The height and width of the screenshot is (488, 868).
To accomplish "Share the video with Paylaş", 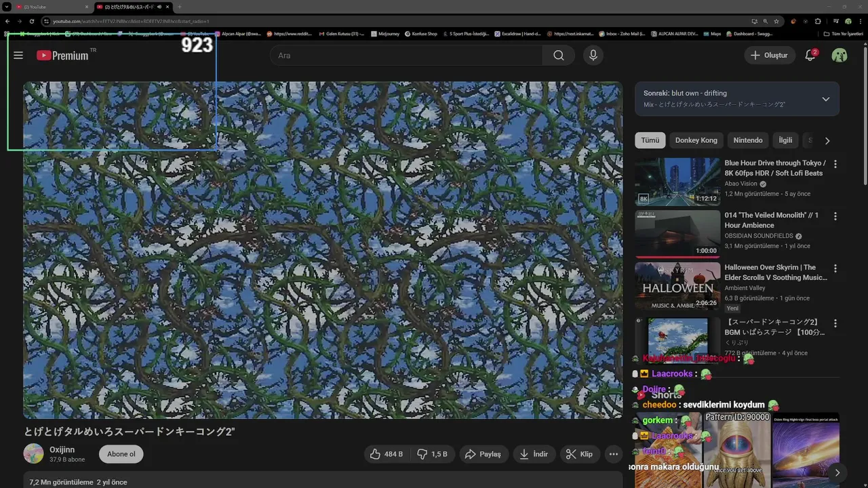I will coord(484,454).
